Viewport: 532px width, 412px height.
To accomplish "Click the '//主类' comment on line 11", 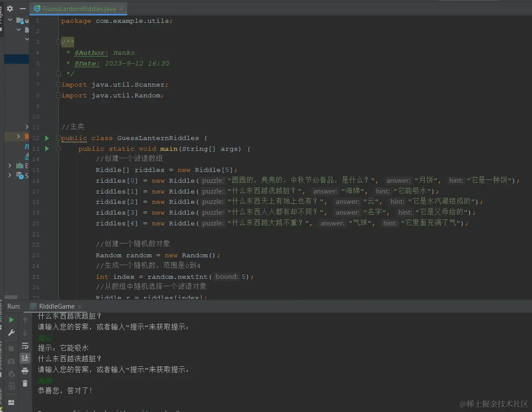I will [x=73, y=127].
